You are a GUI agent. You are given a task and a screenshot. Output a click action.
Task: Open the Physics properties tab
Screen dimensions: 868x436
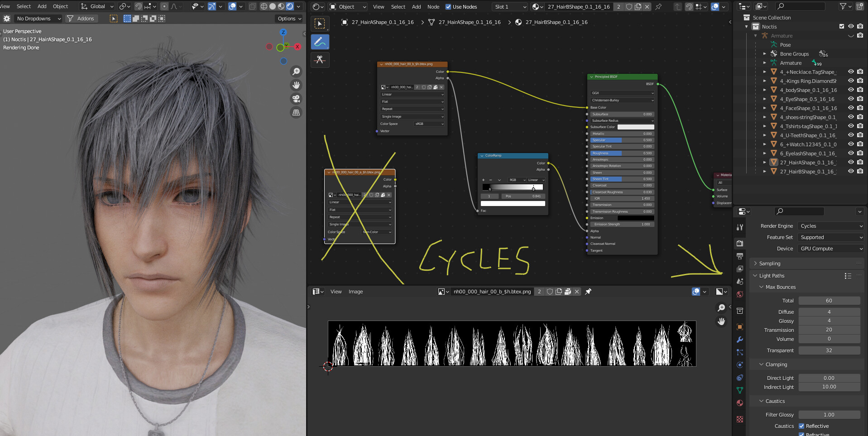click(740, 365)
